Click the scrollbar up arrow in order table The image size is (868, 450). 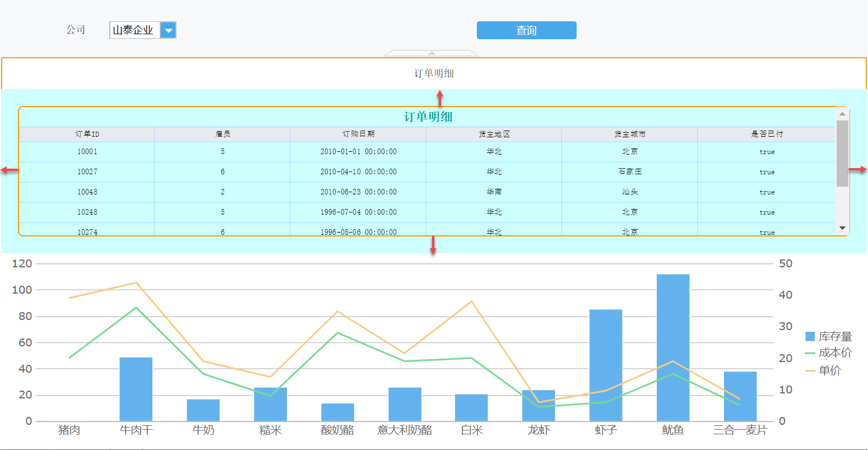pos(842,114)
